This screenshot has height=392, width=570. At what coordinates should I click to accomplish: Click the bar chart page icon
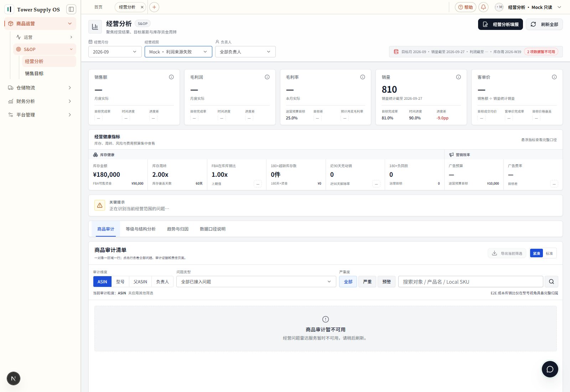pos(95,27)
